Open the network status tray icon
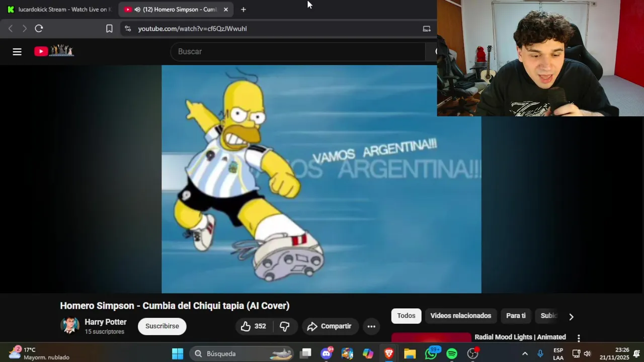The width and height of the screenshot is (644, 362). (577, 354)
